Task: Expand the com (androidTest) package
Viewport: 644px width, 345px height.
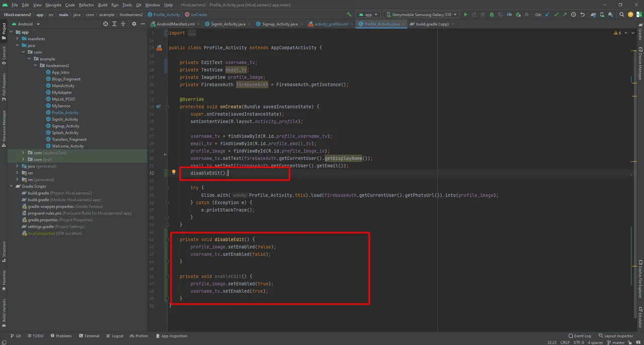Action: click(23, 152)
